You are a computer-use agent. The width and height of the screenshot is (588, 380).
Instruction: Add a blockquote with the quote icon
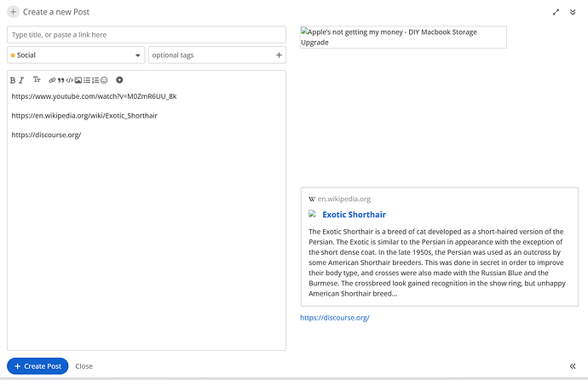pos(61,80)
